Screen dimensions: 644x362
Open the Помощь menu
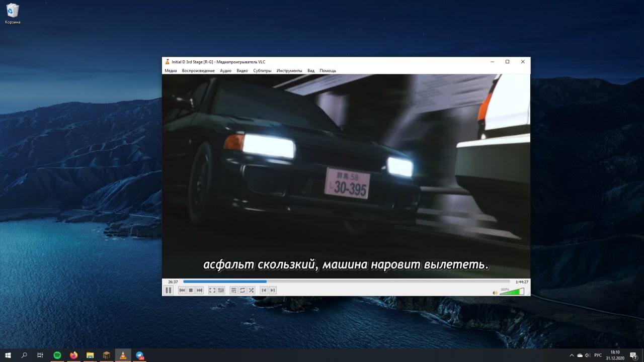tap(328, 71)
